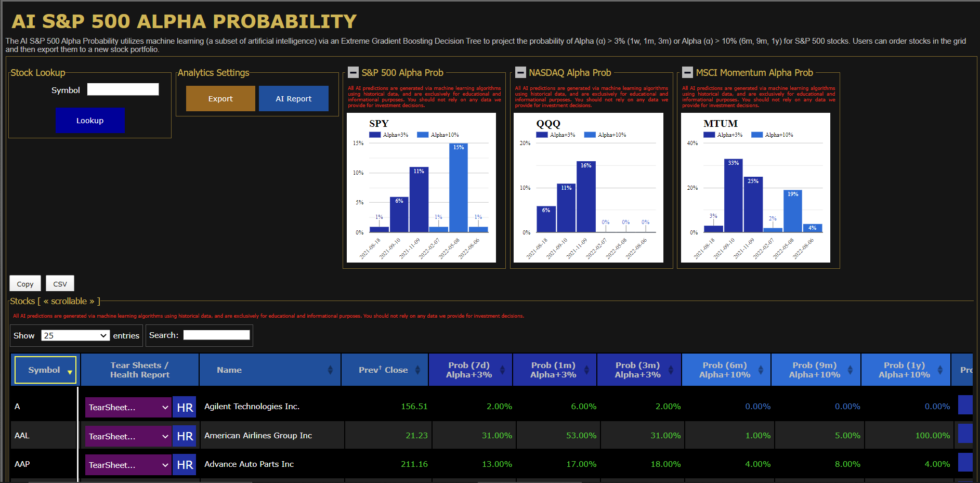Click the 21.23 previous close value
Screen dimensions: 980x483
pyautogui.click(x=416, y=435)
